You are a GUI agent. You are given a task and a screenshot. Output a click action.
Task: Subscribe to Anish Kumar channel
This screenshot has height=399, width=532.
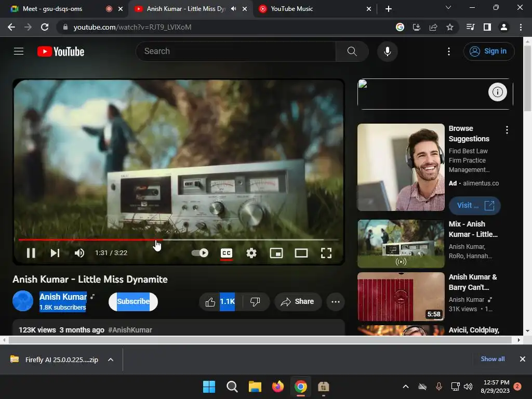point(133,302)
